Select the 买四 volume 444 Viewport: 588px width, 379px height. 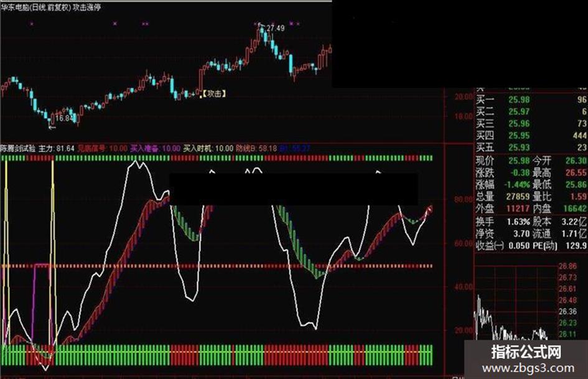pyautogui.click(x=580, y=136)
